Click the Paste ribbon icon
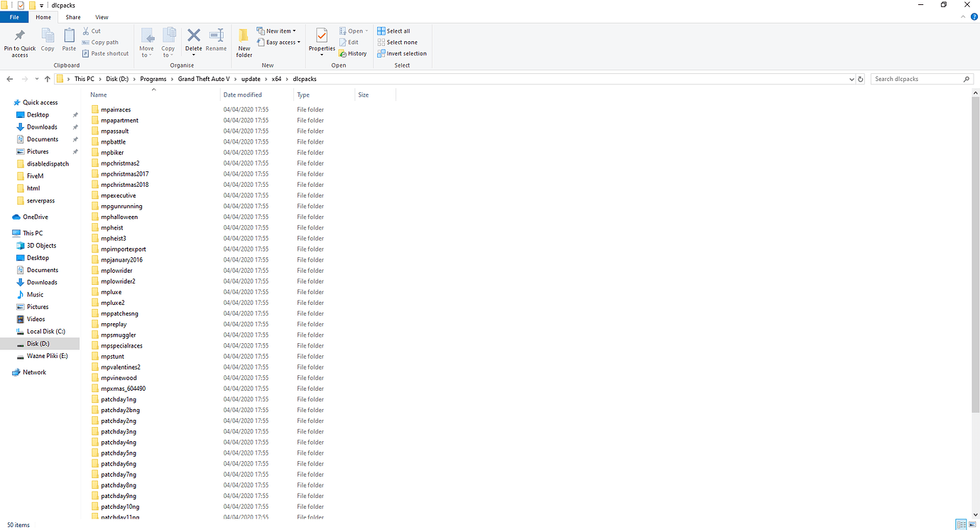Image resolution: width=980 pixels, height=530 pixels. tap(69, 36)
